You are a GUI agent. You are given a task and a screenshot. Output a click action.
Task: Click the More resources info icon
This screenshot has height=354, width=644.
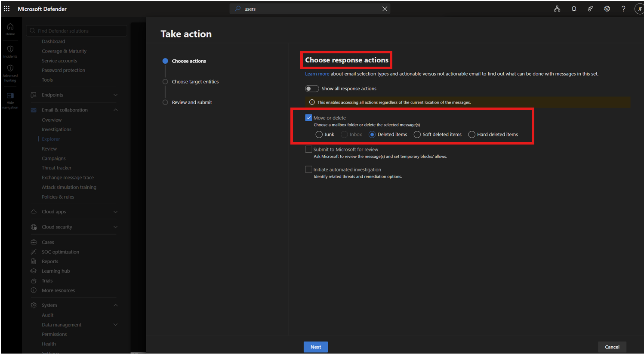coord(34,290)
